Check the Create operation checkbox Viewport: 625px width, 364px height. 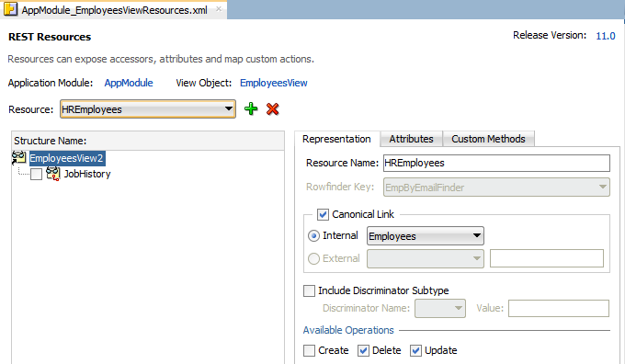[309, 350]
